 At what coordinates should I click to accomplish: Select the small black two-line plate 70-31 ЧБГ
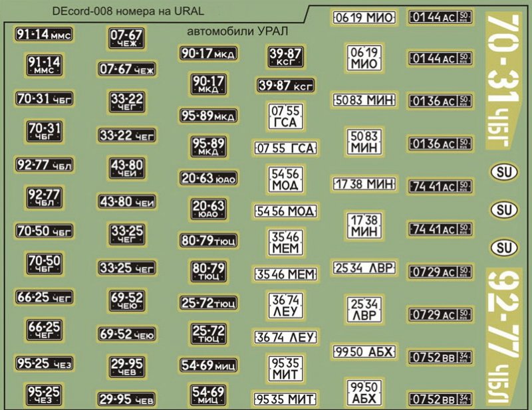point(45,132)
